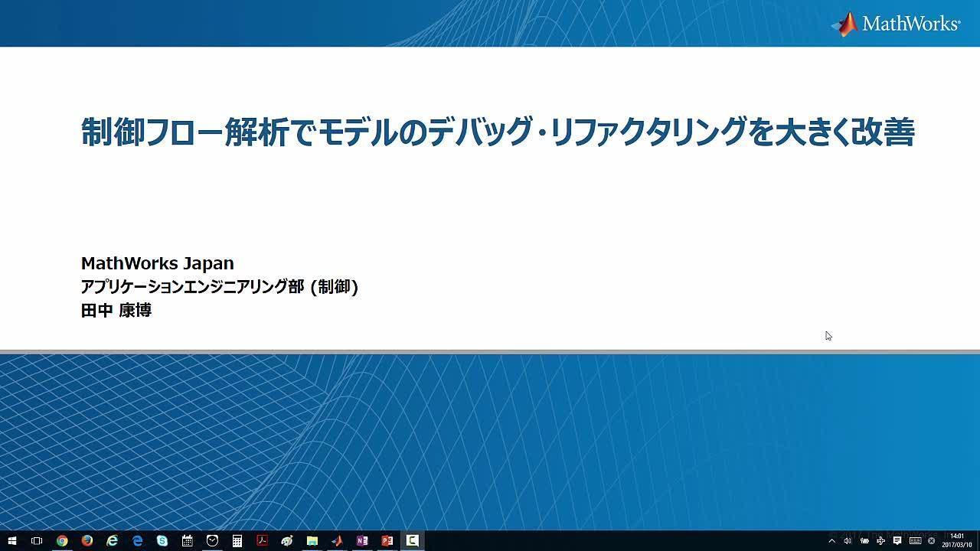
Task: Open Internet Explorer from the taskbar
Action: pyautogui.click(x=113, y=540)
